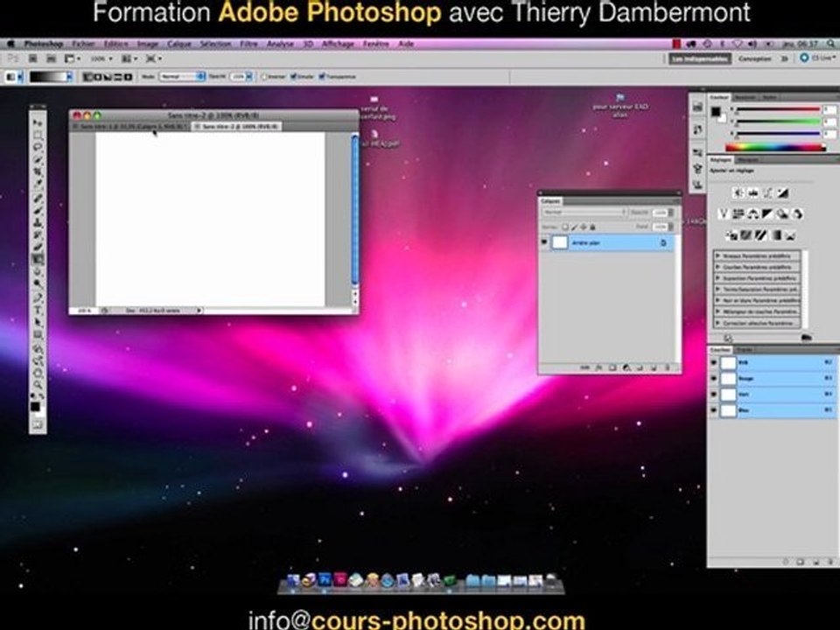This screenshot has width=840, height=630.
Task: Click the document window vertical scrollbar
Action: pyautogui.click(x=354, y=209)
